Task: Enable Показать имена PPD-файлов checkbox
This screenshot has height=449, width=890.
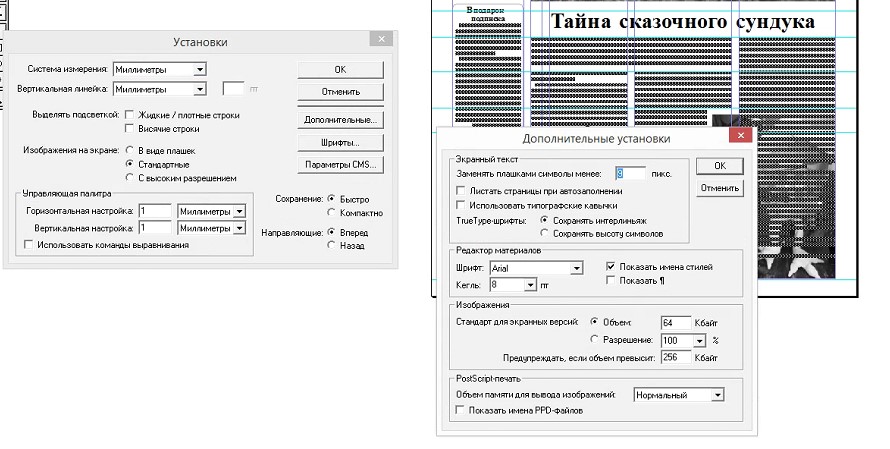Action: pos(460,410)
